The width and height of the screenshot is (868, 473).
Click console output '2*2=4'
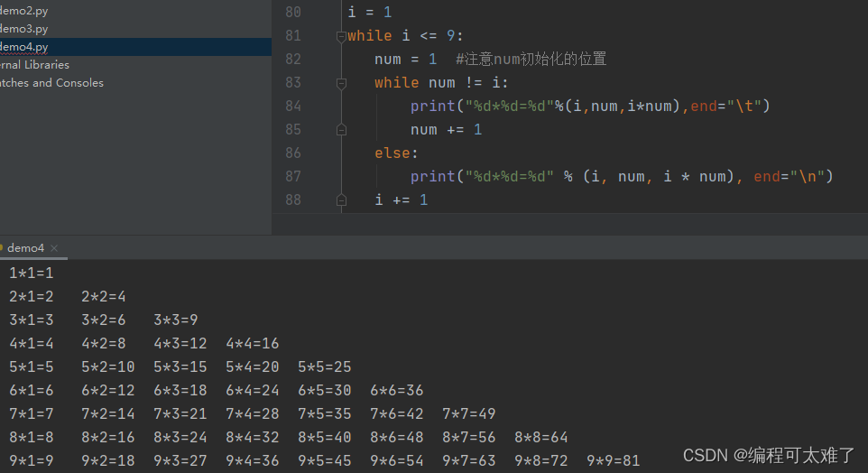coord(104,297)
